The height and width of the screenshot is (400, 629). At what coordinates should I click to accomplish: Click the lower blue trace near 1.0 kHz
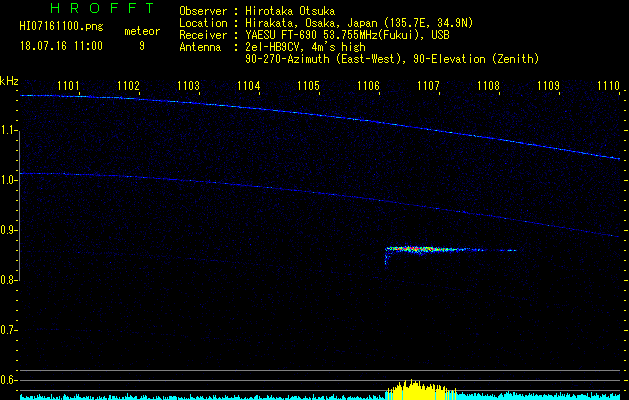coord(320,194)
